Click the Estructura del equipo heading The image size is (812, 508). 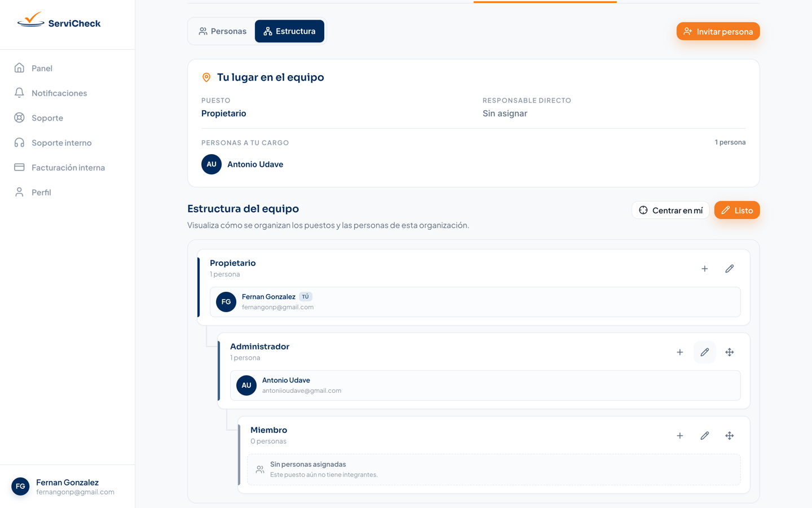point(243,209)
